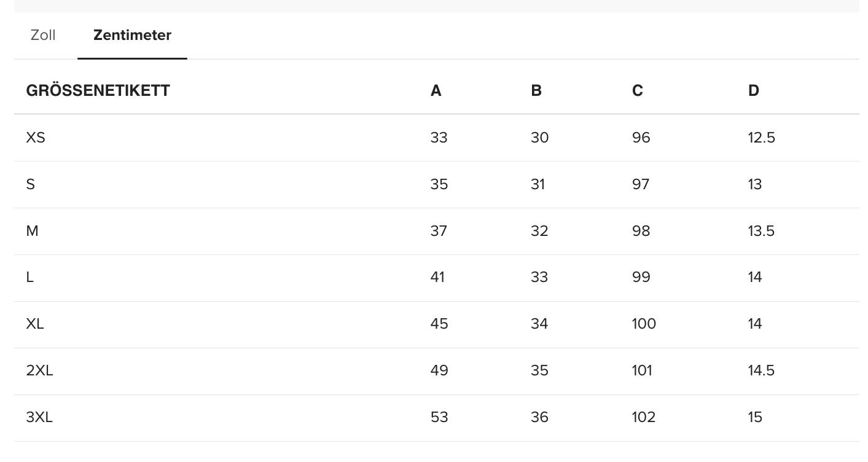Select the XS size row label
This screenshot has height=462, width=868.
point(36,138)
